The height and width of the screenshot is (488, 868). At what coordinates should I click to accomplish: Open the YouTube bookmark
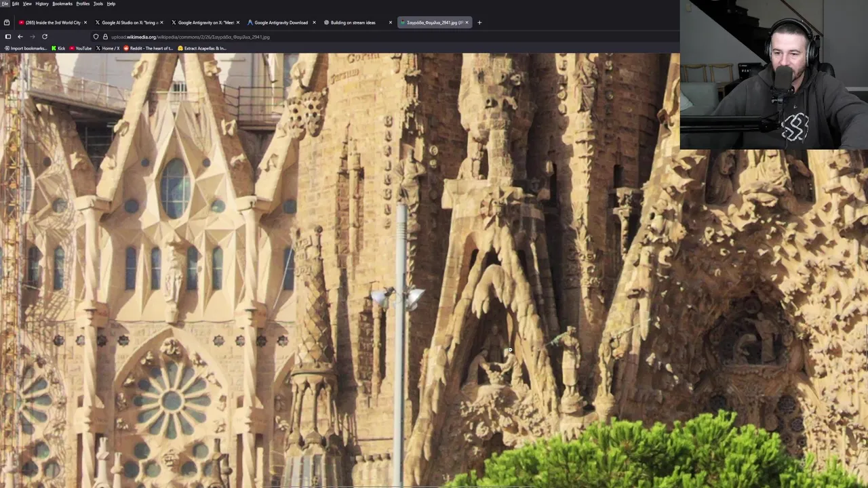coord(80,48)
